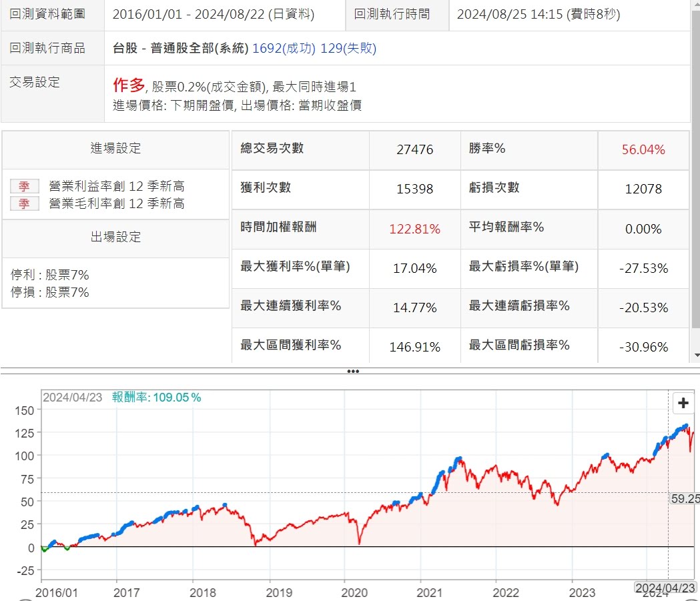The width and height of the screenshot is (700, 601).
Task: Click the 營業毛利率創 12 季新高 entry condition
Action: (116, 203)
